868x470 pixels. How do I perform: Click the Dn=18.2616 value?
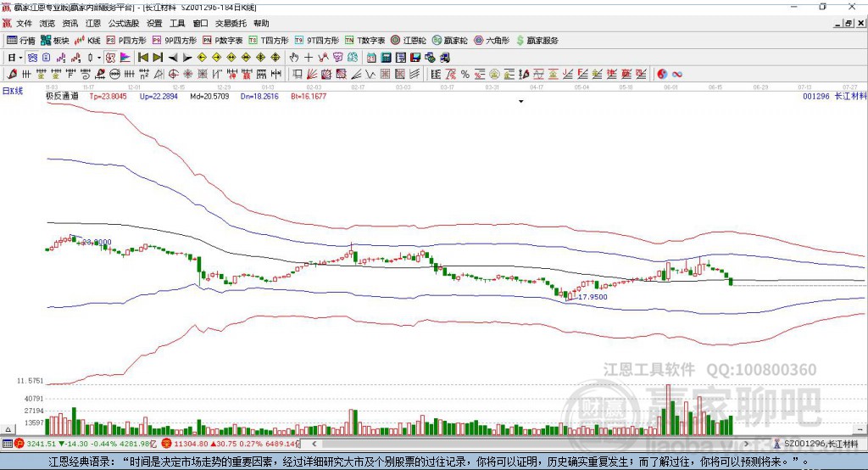[x=259, y=97]
